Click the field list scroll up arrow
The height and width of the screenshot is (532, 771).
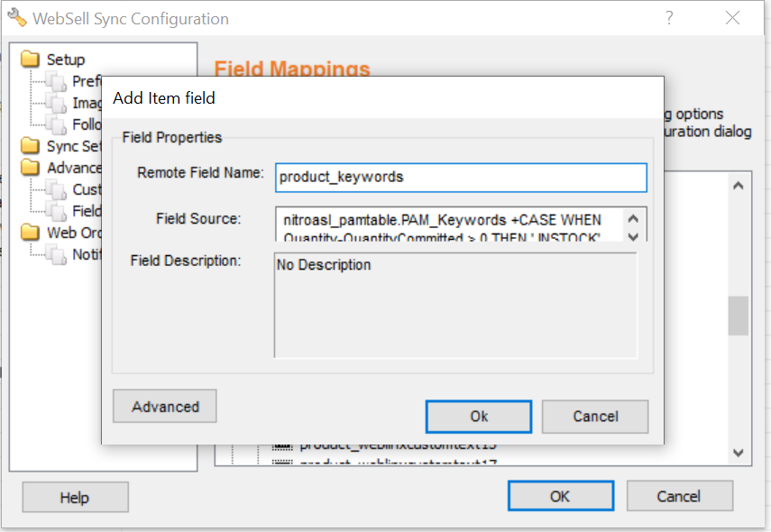pos(738,187)
